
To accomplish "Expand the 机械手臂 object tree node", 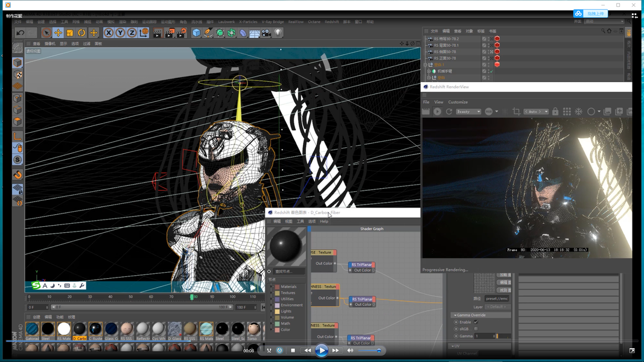I will tap(429, 71).
